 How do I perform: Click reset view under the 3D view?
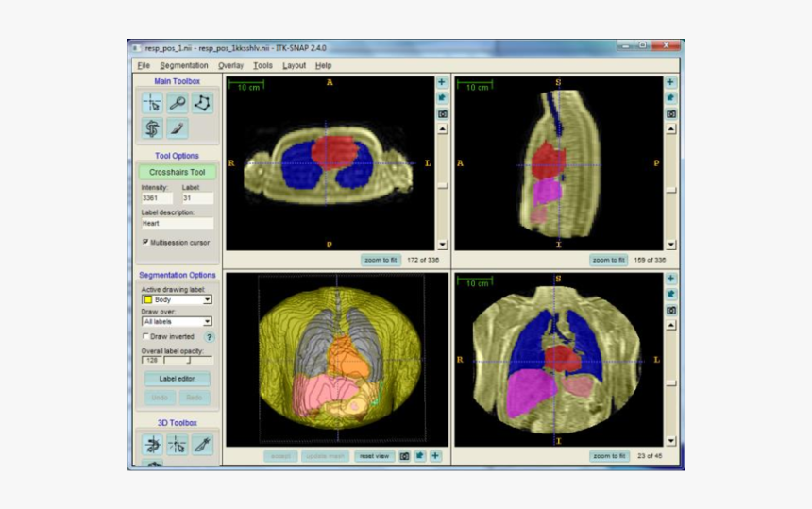coord(374,456)
